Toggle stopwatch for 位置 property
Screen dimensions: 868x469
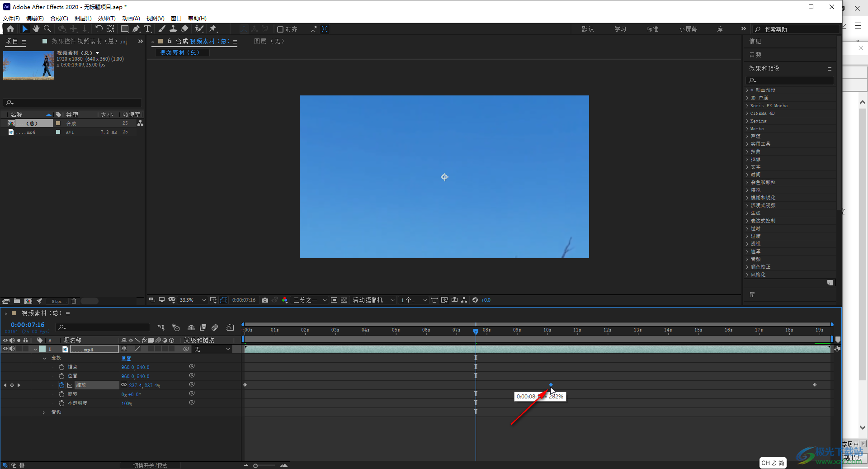pyautogui.click(x=61, y=376)
